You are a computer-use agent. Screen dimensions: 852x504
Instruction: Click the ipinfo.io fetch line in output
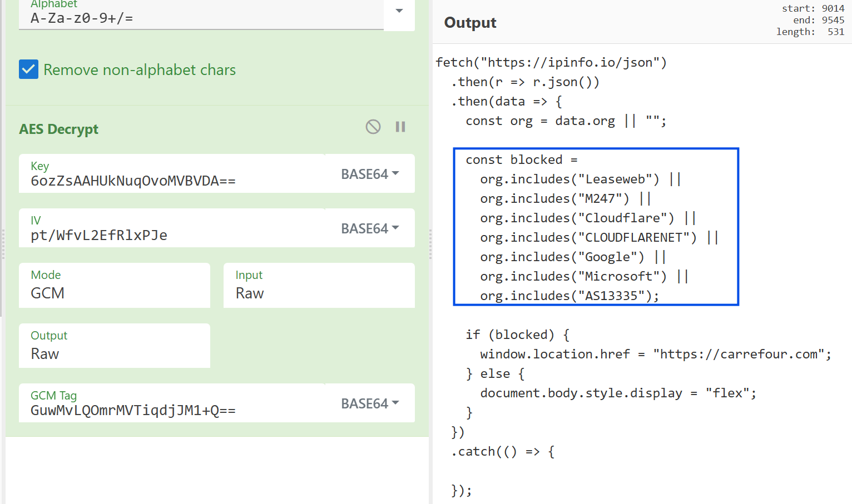pyautogui.click(x=551, y=62)
